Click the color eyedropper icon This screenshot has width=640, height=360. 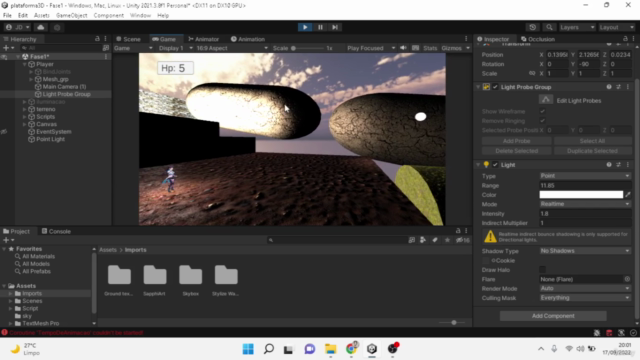[628, 195]
